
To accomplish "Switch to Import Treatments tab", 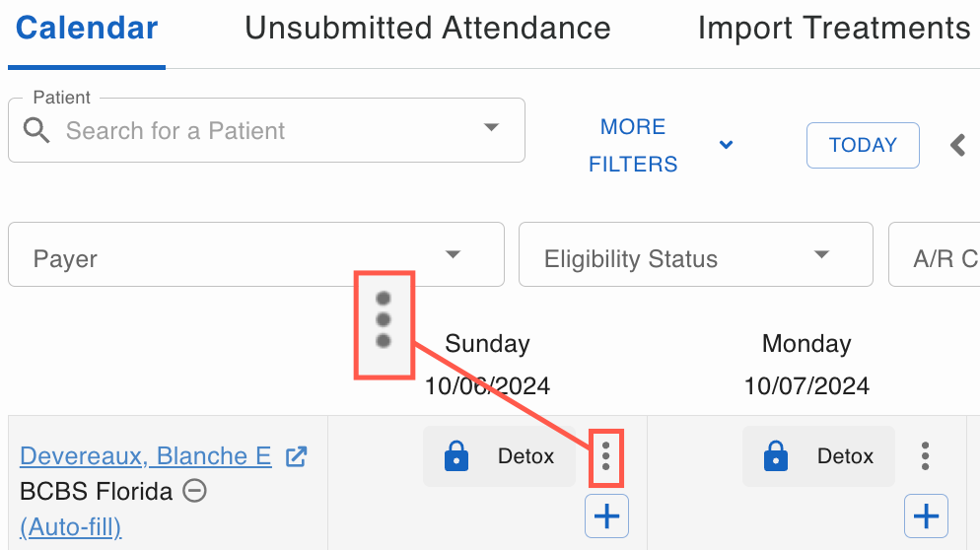I will 834,29.
